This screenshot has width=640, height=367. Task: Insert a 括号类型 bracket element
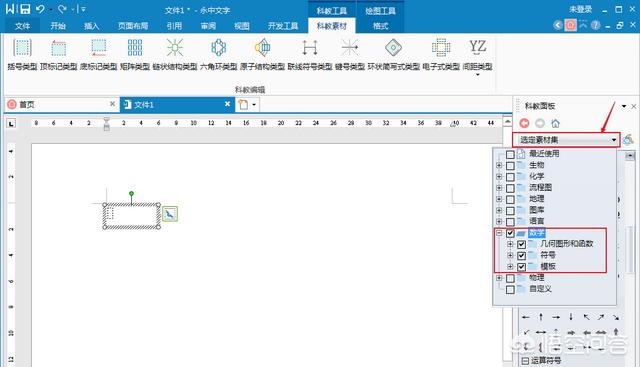22,48
